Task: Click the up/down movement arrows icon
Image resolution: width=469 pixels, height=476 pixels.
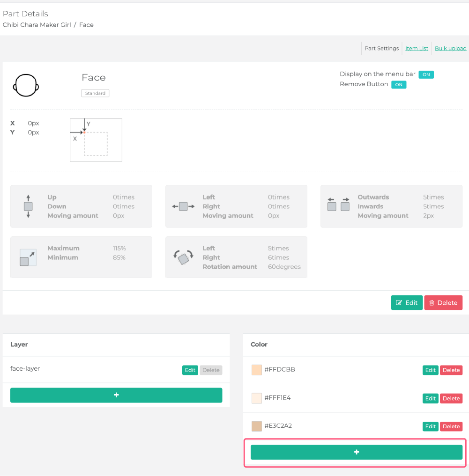Action: tap(28, 206)
